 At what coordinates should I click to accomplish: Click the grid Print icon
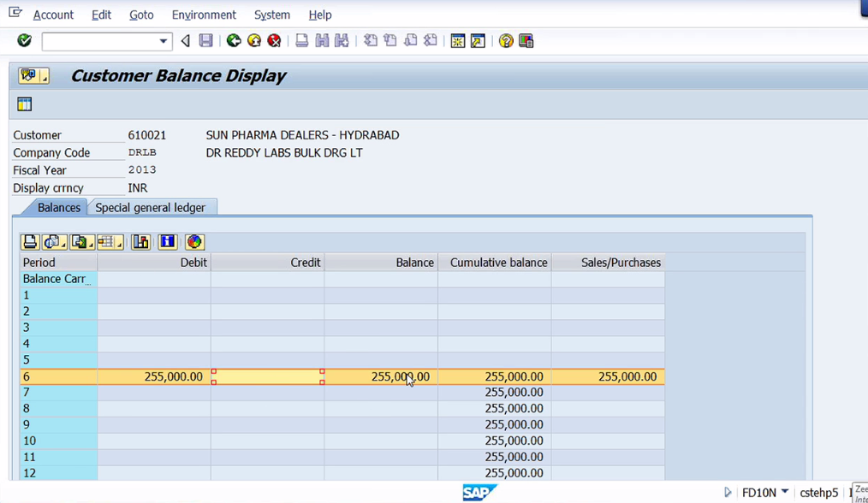(x=30, y=242)
